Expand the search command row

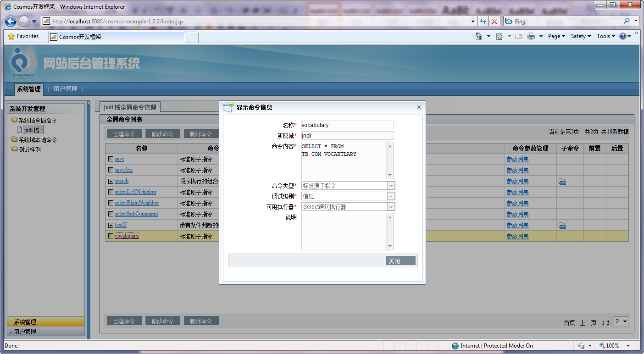pos(111,181)
